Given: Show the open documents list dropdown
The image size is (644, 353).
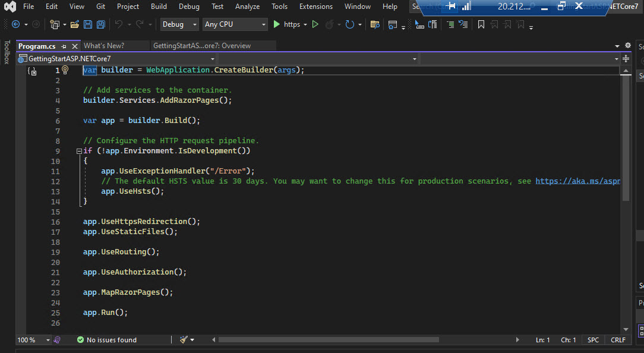Looking at the screenshot, I should (x=617, y=46).
